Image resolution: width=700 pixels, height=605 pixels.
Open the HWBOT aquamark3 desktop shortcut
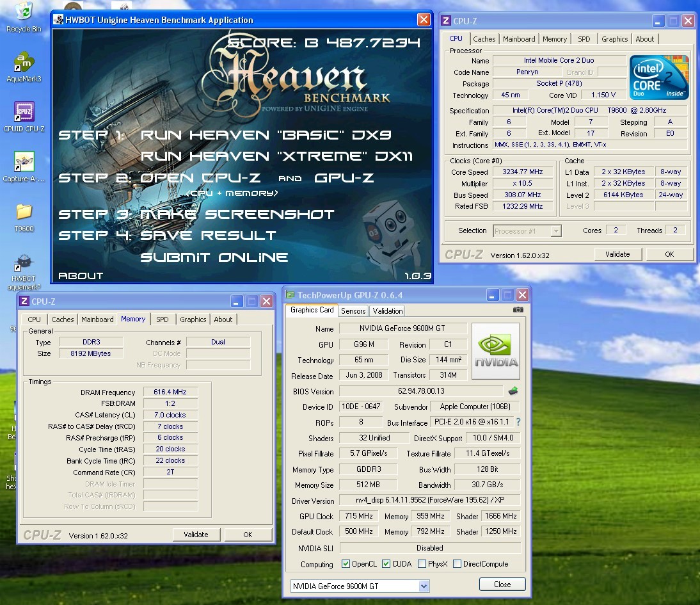(24, 271)
